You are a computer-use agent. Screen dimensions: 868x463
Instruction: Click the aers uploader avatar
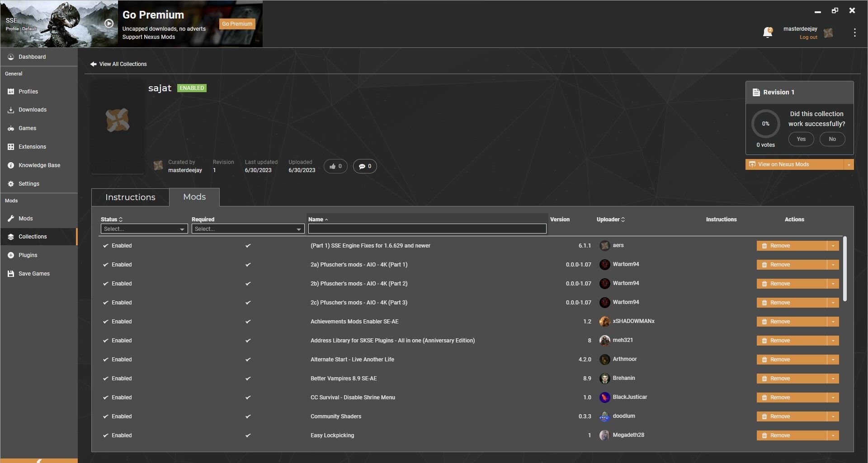tap(604, 246)
